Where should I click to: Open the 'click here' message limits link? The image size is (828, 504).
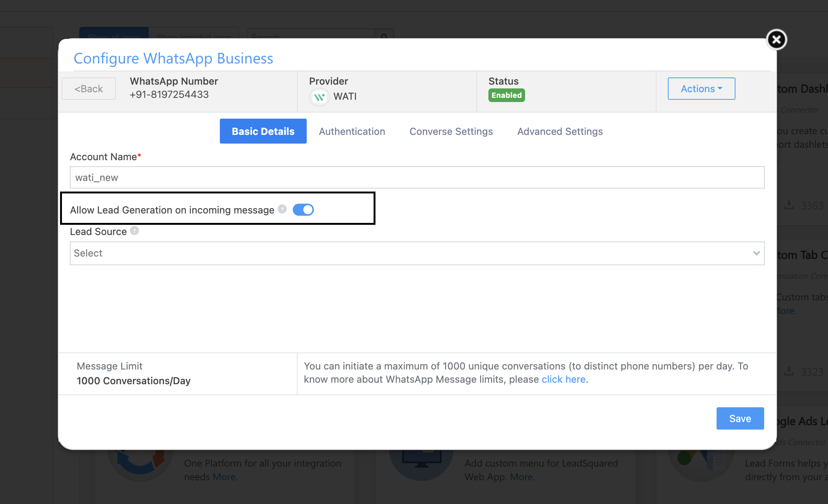563,379
